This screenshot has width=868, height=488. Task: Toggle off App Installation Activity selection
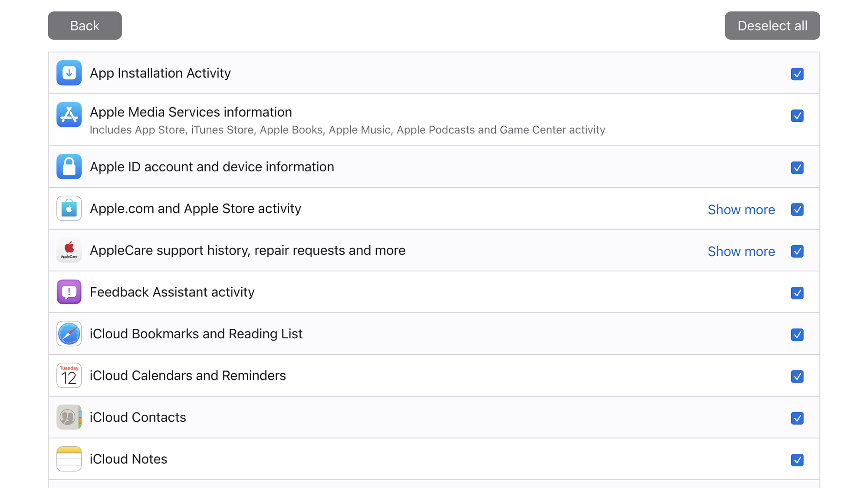(x=796, y=74)
